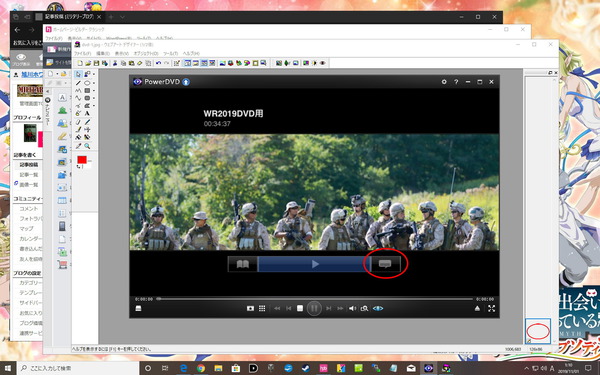Image resolution: width=600 pixels, height=375 pixels.
Task: Skip to next chapter in PowerDVD
Action: pos(328,308)
